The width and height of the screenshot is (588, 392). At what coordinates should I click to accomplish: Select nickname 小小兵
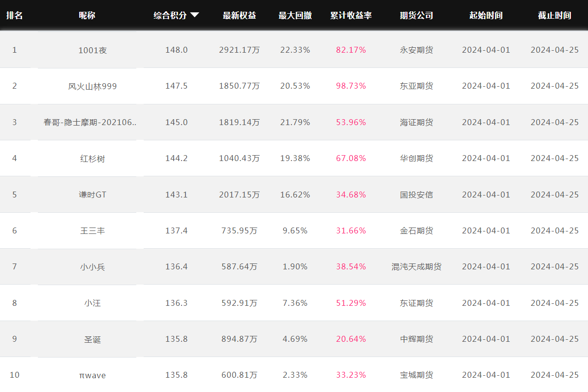tap(93, 267)
